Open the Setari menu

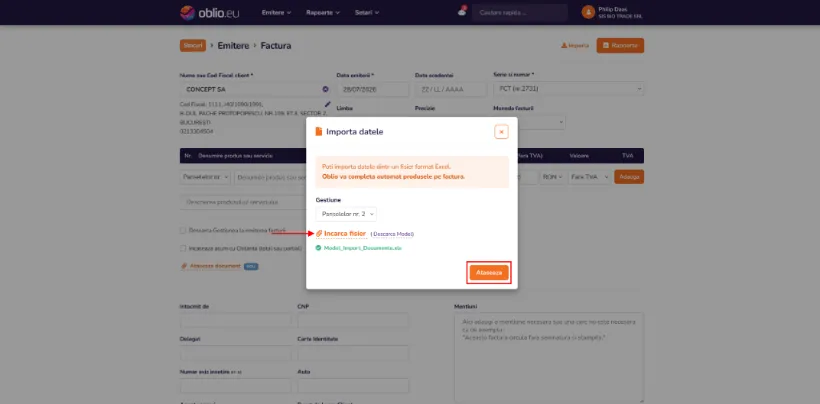[x=367, y=13]
